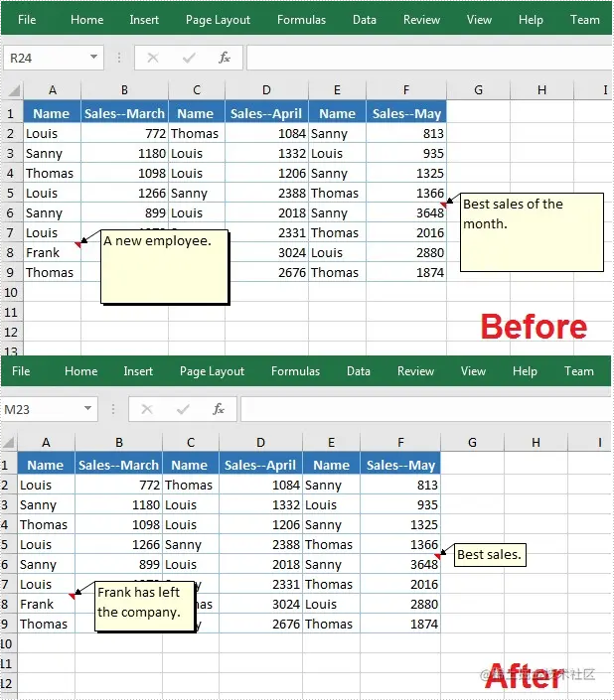614x700 pixels.
Task: Open the Home tab in the After window
Action: pos(80,371)
